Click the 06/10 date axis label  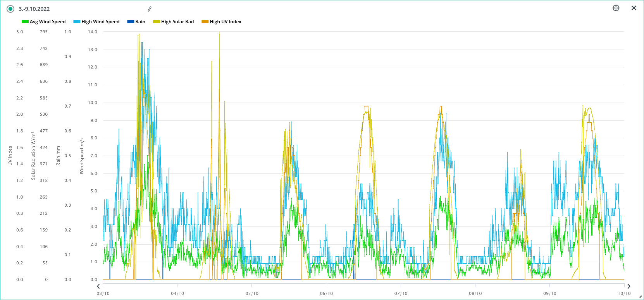point(326,293)
